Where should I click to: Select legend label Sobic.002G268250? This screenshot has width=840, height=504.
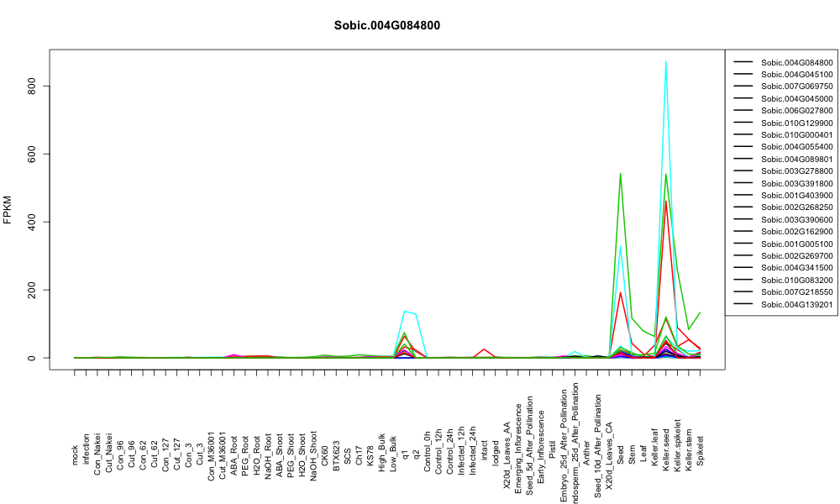point(796,207)
